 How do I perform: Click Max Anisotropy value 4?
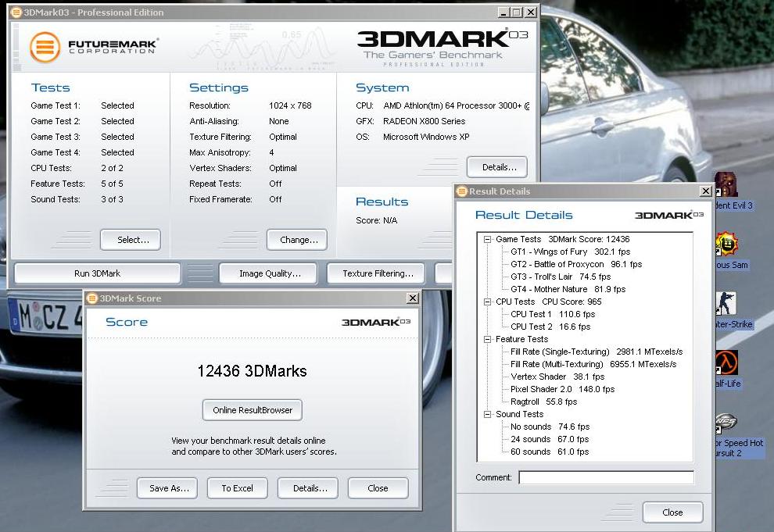[271, 153]
